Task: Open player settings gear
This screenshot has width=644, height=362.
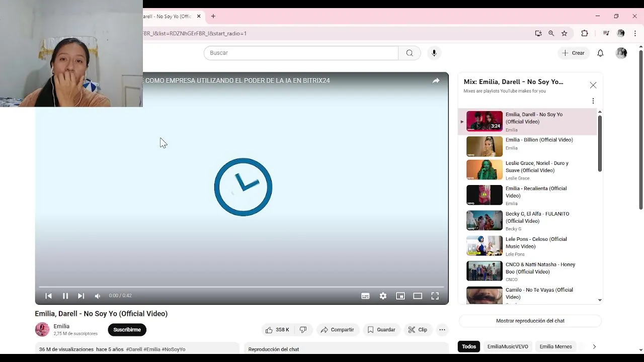Action: (383, 296)
